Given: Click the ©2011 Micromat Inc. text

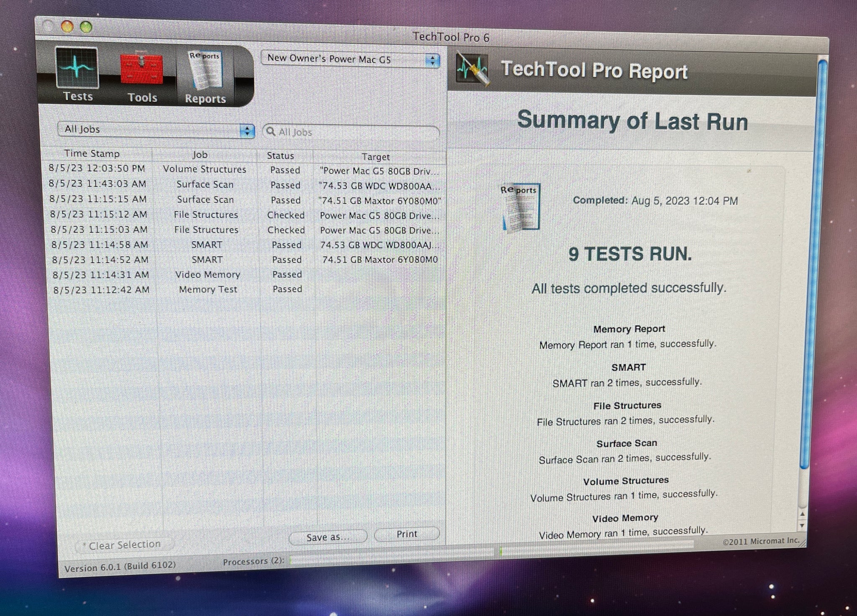Looking at the screenshot, I should [761, 541].
